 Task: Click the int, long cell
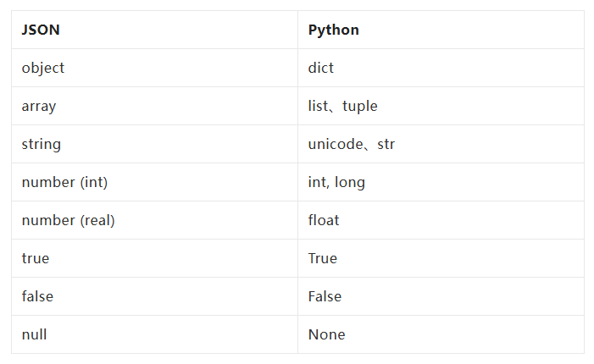click(x=441, y=182)
